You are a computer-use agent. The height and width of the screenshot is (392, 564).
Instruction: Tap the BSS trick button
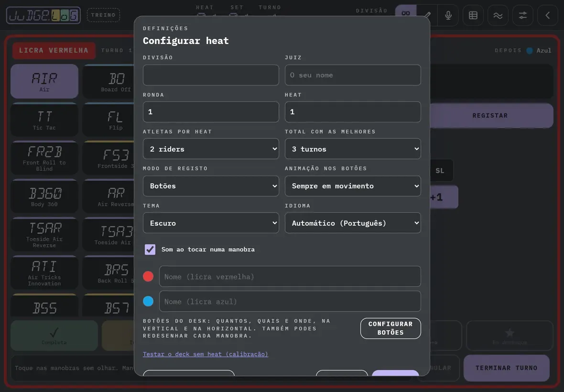click(x=44, y=305)
